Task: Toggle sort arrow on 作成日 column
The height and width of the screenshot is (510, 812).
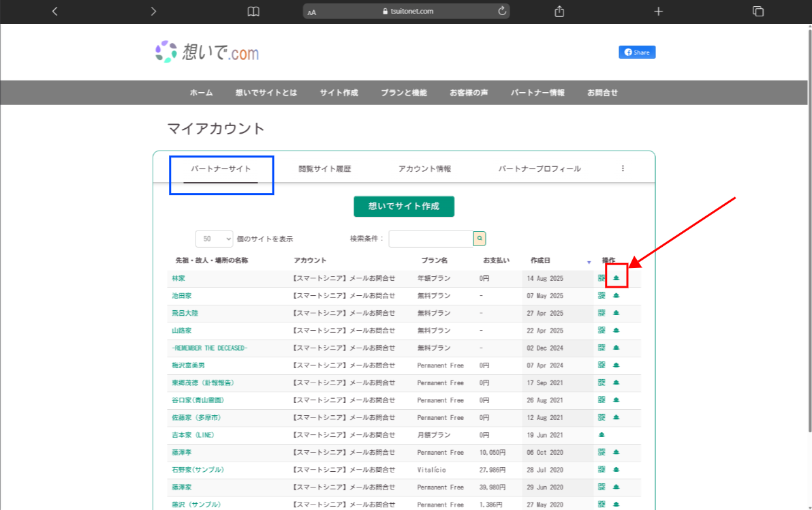Action: click(x=589, y=262)
